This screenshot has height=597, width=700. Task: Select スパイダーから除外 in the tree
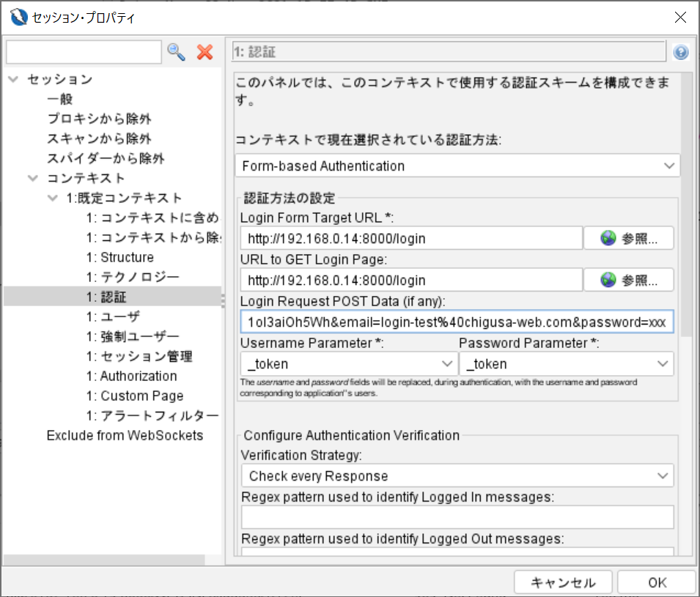(x=106, y=158)
